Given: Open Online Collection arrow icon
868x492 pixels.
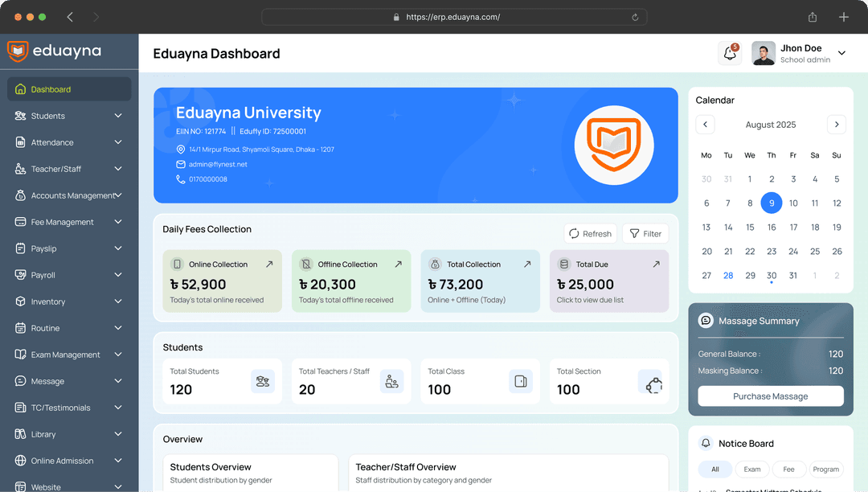Looking at the screenshot, I should pos(269,264).
